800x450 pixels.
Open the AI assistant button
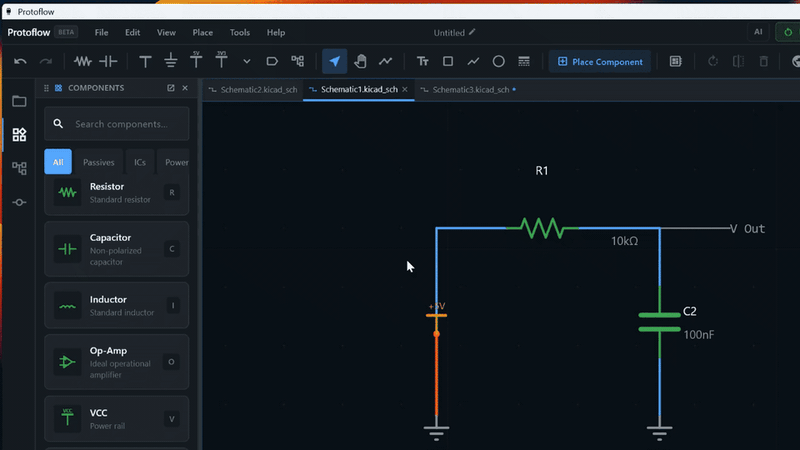point(758,32)
